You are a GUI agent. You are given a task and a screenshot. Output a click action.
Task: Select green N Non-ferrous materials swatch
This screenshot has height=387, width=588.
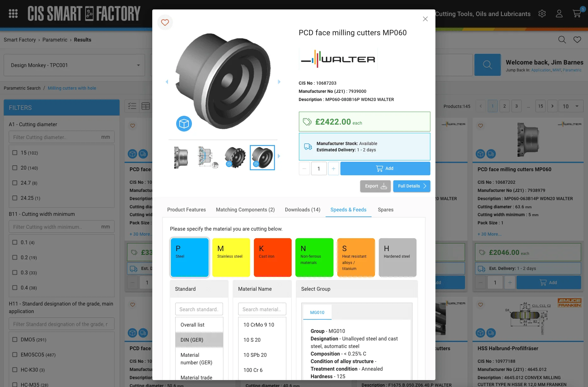click(314, 257)
